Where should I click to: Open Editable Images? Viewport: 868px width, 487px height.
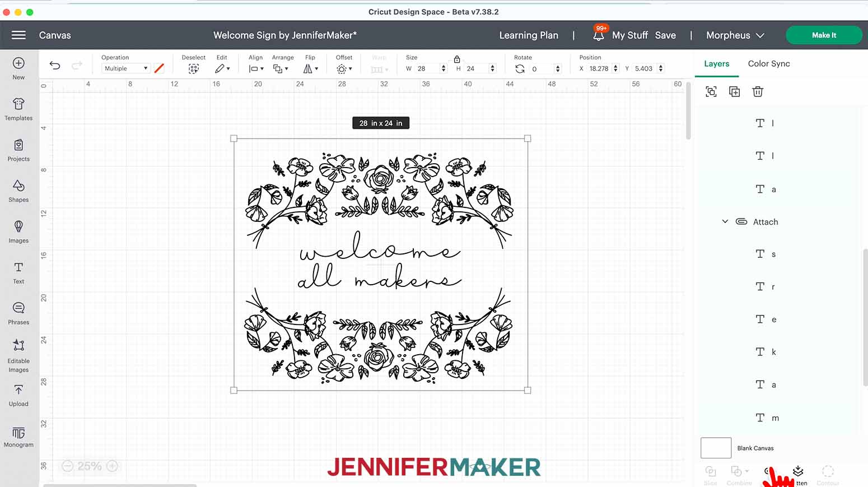coord(18,355)
